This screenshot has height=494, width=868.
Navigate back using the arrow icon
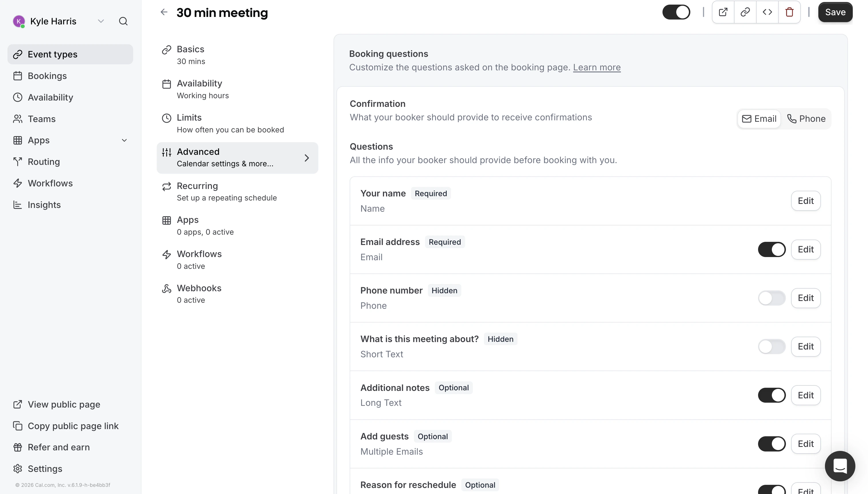click(x=164, y=12)
